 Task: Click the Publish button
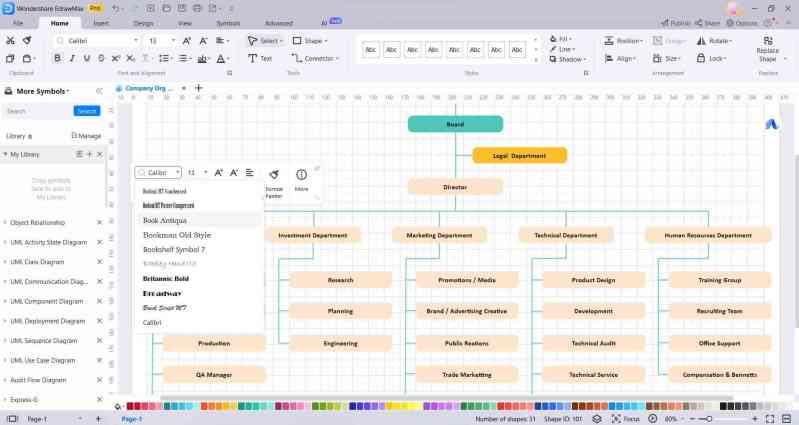point(676,23)
